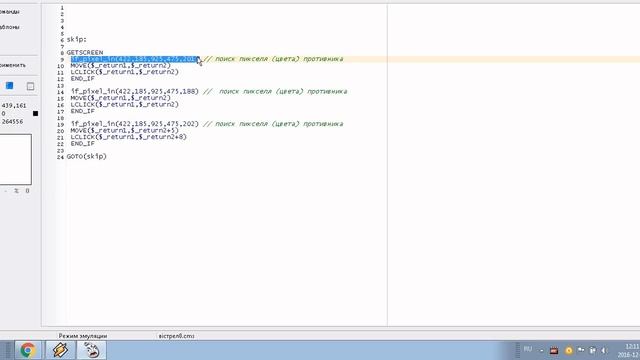
Task: Show hidden tray icons arrow
Action: point(541,351)
